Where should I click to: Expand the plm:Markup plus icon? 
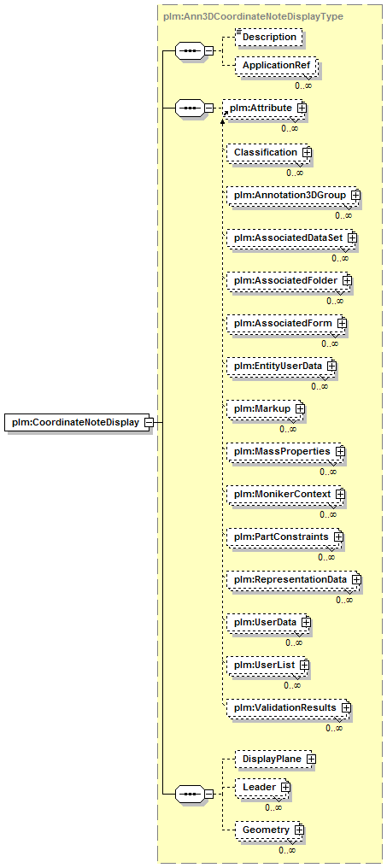click(x=300, y=408)
